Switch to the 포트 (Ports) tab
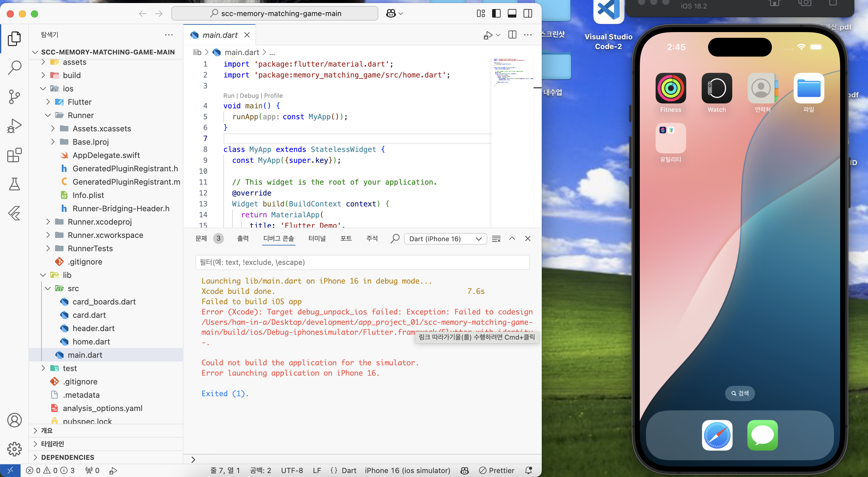Image resolution: width=868 pixels, height=477 pixels. pyautogui.click(x=346, y=238)
